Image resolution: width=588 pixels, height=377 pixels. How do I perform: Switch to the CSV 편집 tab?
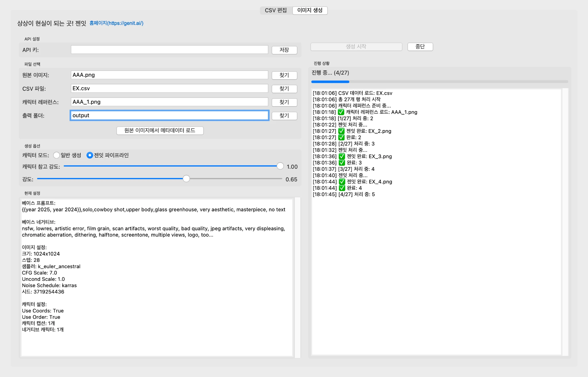pyautogui.click(x=276, y=10)
